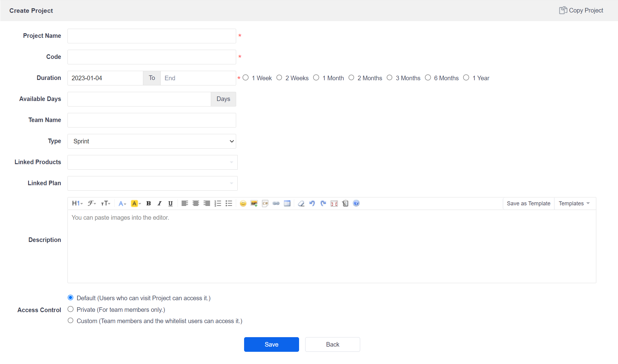
Task: Click the insert image icon
Action: coord(254,204)
